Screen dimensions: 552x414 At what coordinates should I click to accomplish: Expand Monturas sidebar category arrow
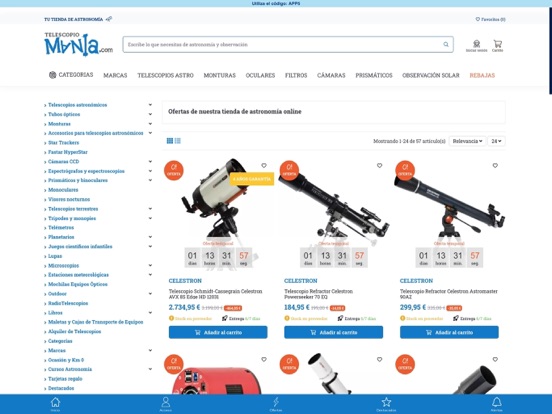tap(150, 124)
